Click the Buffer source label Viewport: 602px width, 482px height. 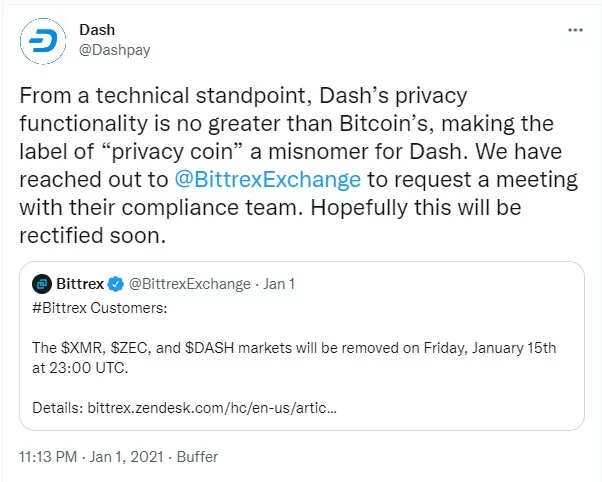pos(197,457)
